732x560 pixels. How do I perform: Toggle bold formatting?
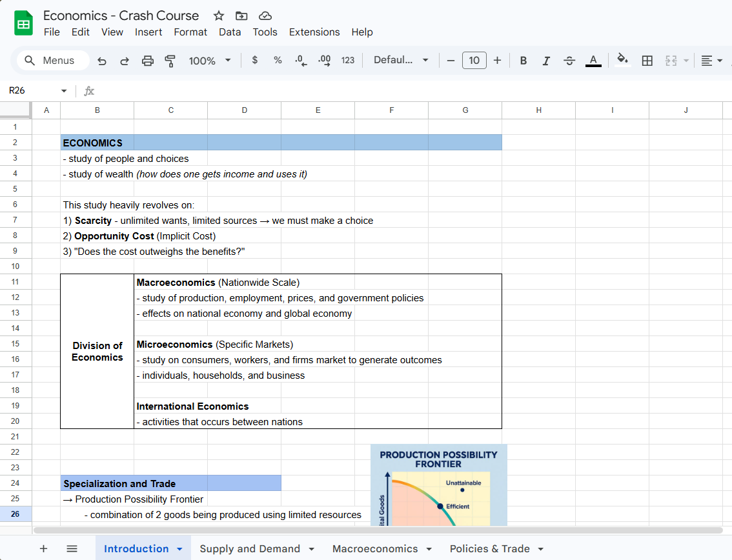pos(524,61)
